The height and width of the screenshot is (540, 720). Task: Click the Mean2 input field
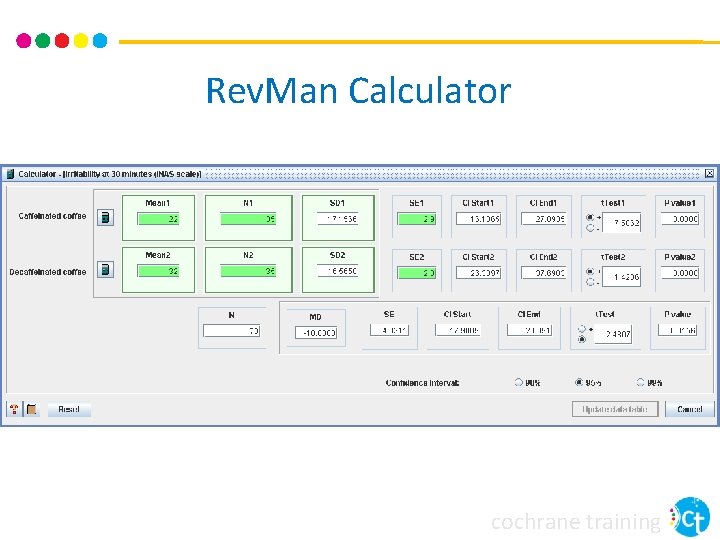click(158, 271)
